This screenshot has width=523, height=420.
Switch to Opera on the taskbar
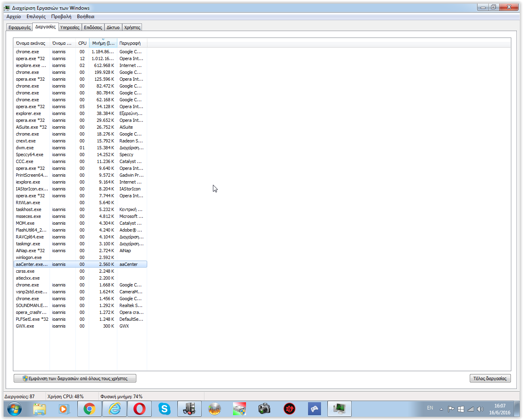[140, 409]
